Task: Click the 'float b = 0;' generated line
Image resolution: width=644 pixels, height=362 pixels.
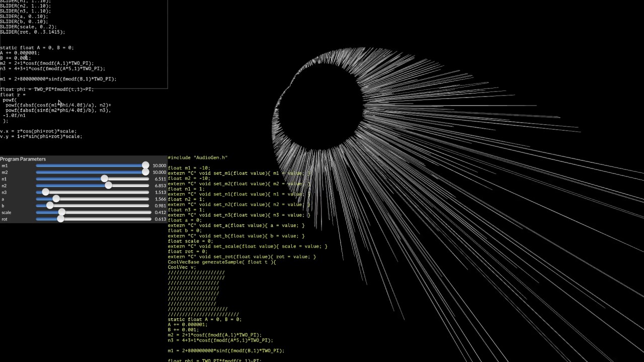Action: (185, 231)
